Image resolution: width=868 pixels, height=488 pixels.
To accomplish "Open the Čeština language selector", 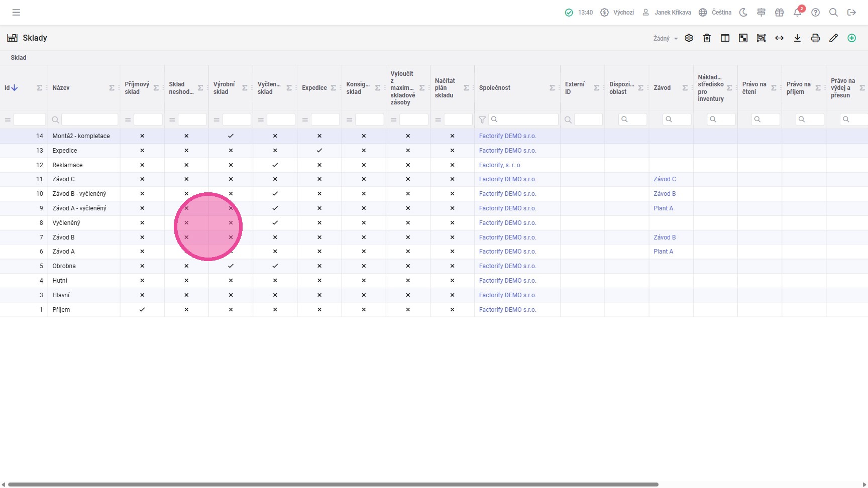I will pyautogui.click(x=715, y=13).
